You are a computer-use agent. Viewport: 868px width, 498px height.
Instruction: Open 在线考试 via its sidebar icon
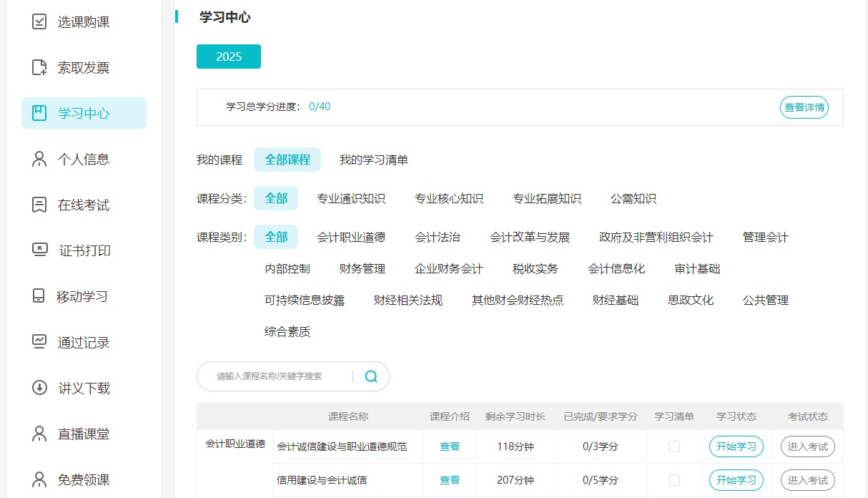tap(39, 205)
